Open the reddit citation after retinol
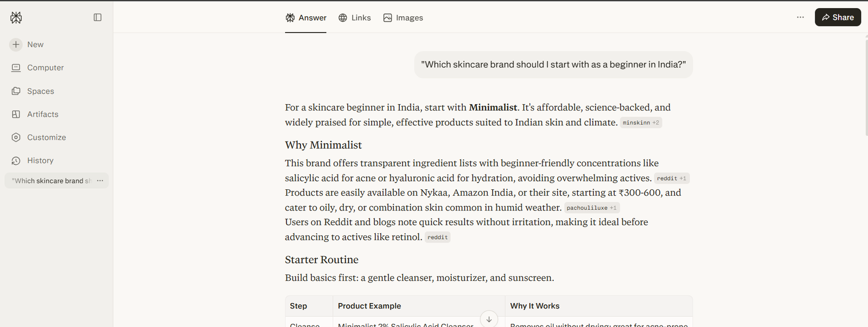 click(438, 237)
